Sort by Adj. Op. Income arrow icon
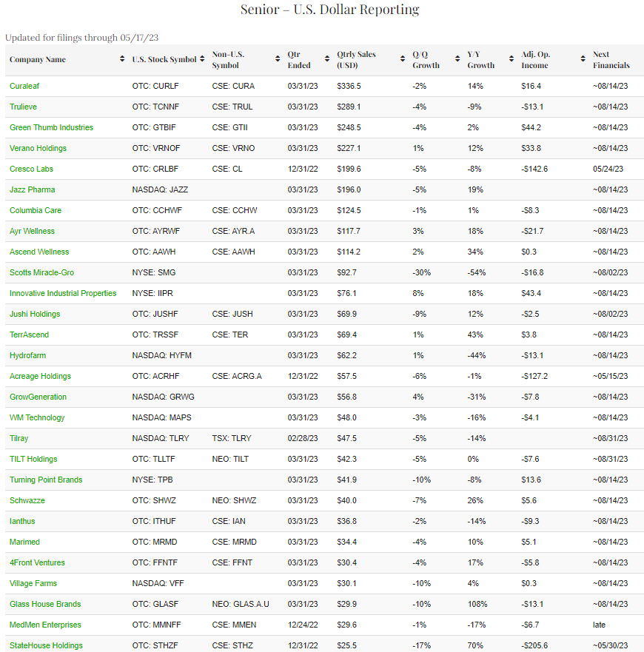Image resolution: width=644 pixels, height=652 pixels. pos(583,59)
